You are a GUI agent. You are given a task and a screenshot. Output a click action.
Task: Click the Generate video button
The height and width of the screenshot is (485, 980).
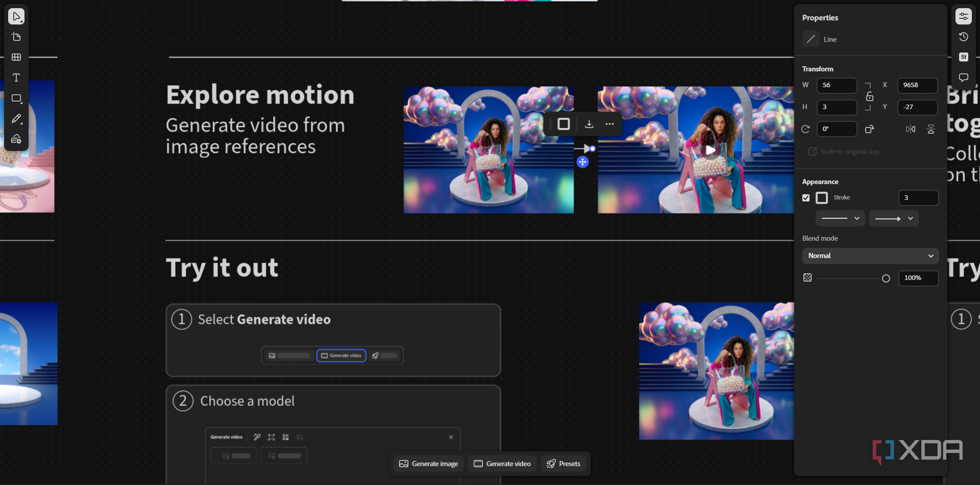(x=502, y=464)
